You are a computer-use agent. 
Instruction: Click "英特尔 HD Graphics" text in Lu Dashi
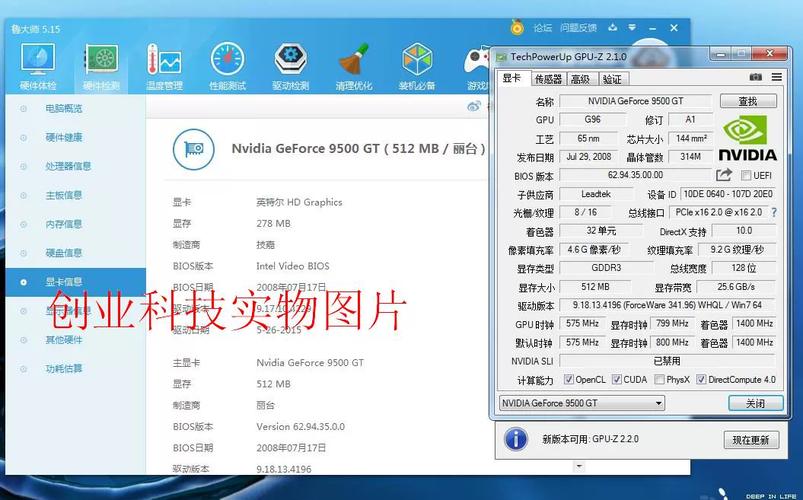coord(299,202)
